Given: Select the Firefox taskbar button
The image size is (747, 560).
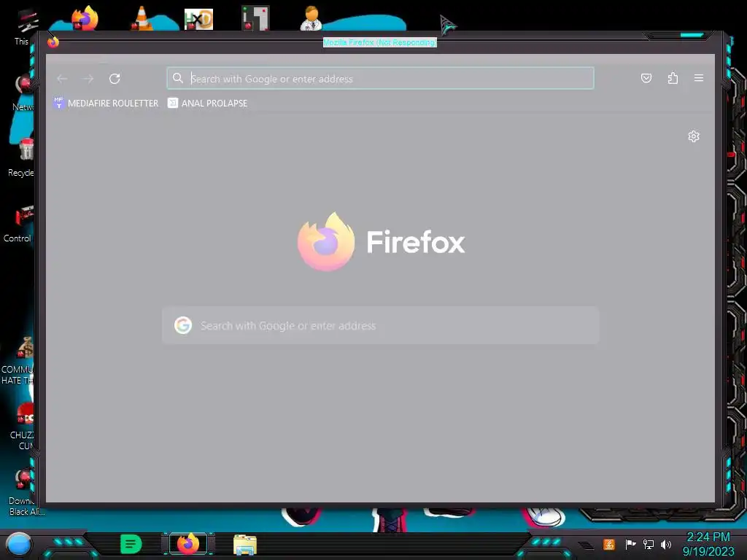Looking at the screenshot, I should 188,544.
